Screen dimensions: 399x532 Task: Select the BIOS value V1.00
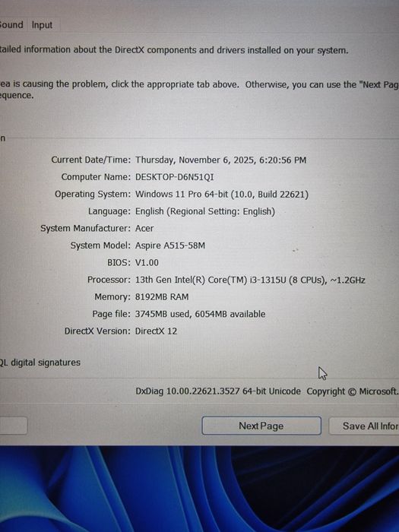[147, 263]
